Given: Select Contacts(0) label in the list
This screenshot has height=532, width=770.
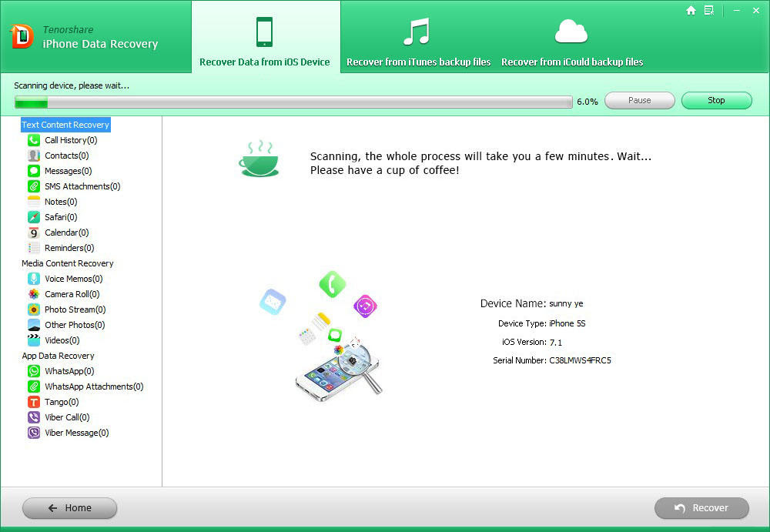Looking at the screenshot, I should coord(67,156).
